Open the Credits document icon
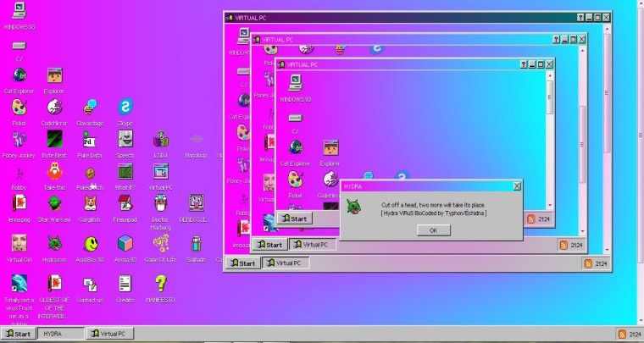This screenshot has width=644, height=343. pyautogui.click(x=125, y=284)
